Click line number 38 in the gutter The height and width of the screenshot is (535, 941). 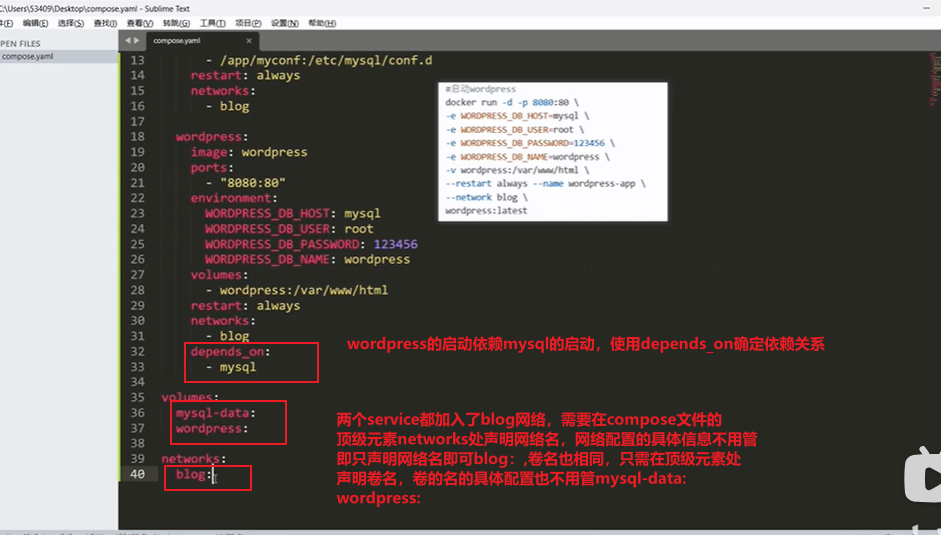[x=137, y=444]
